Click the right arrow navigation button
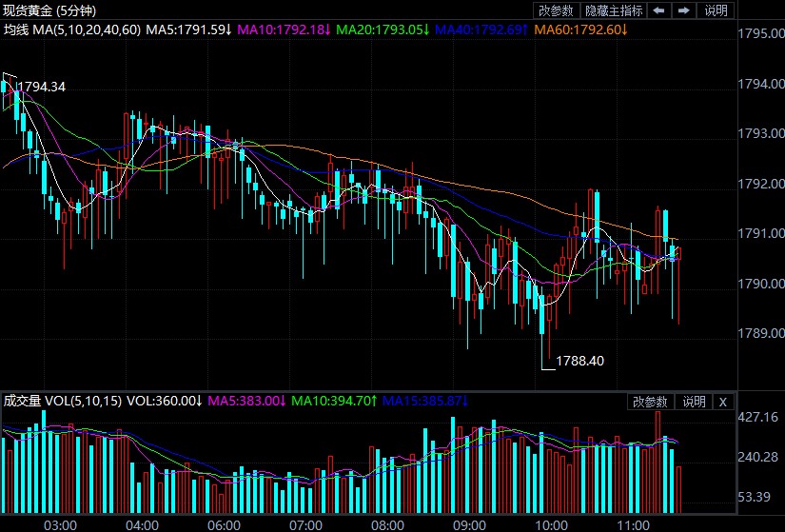The width and height of the screenshot is (785, 532). [683, 10]
